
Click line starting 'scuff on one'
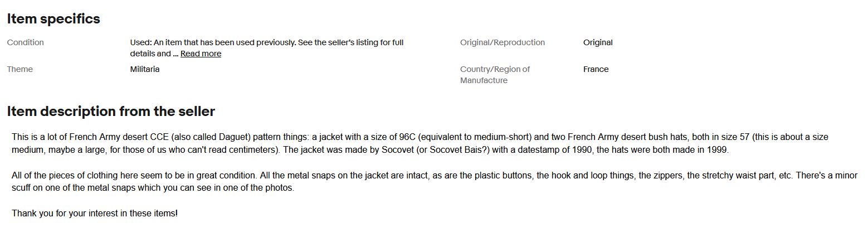(x=153, y=188)
